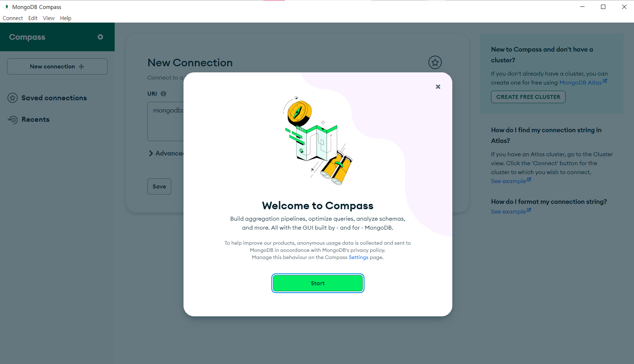Screen dimensions: 634x364
Task: Open the Connect menu
Action: point(13,18)
